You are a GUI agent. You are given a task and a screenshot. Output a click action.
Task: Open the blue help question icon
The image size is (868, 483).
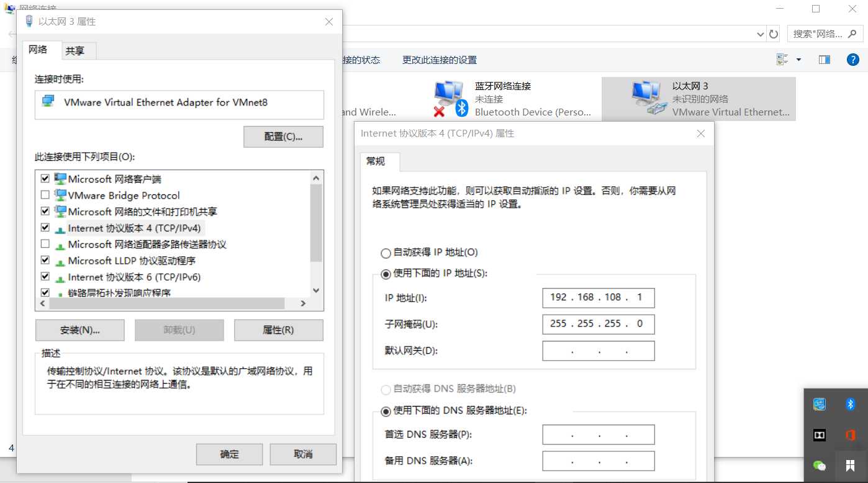tap(853, 60)
